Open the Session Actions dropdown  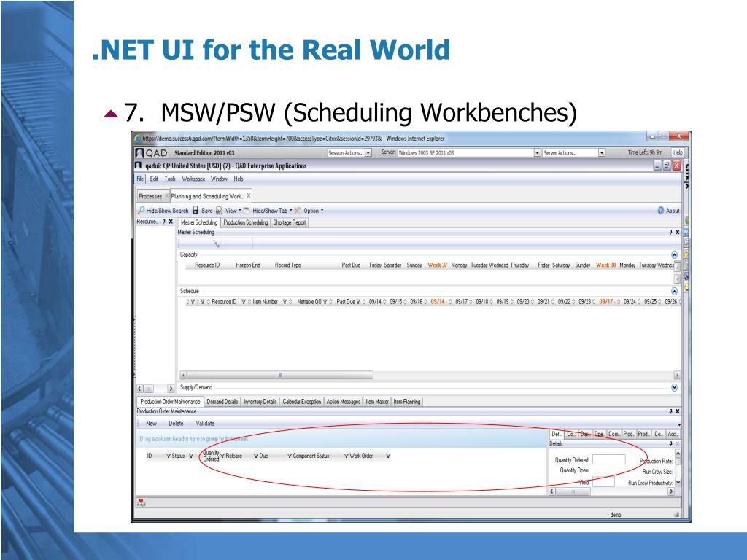pyautogui.click(x=368, y=153)
